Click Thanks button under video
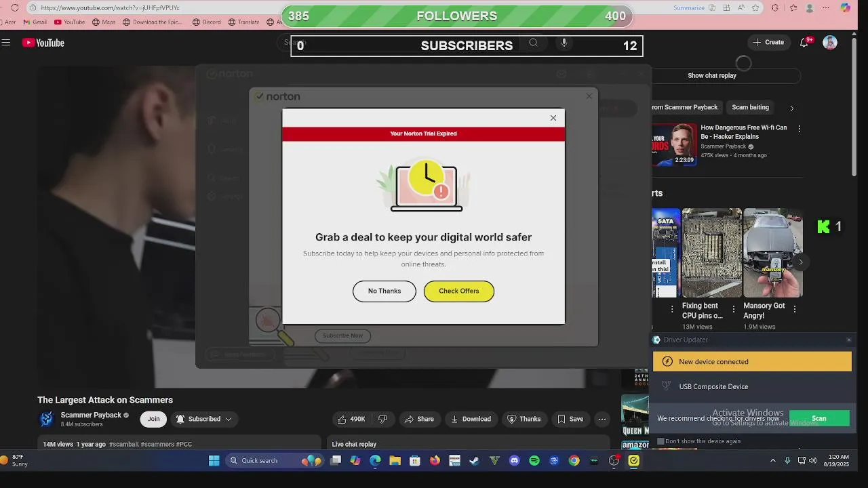 click(524, 419)
